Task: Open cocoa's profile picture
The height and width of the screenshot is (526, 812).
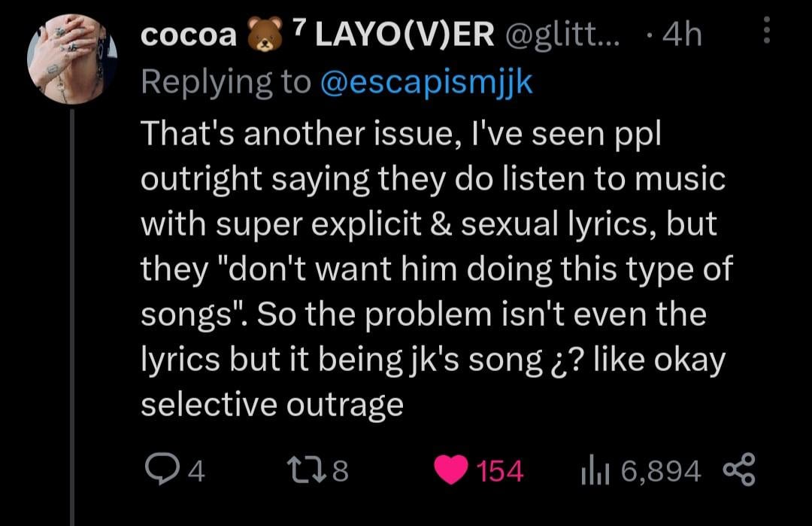Action: click(72, 65)
